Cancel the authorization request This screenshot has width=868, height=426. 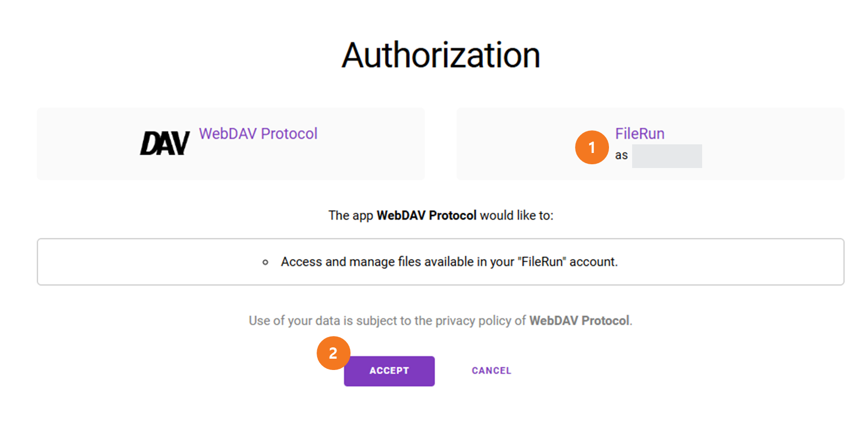tap(491, 371)
